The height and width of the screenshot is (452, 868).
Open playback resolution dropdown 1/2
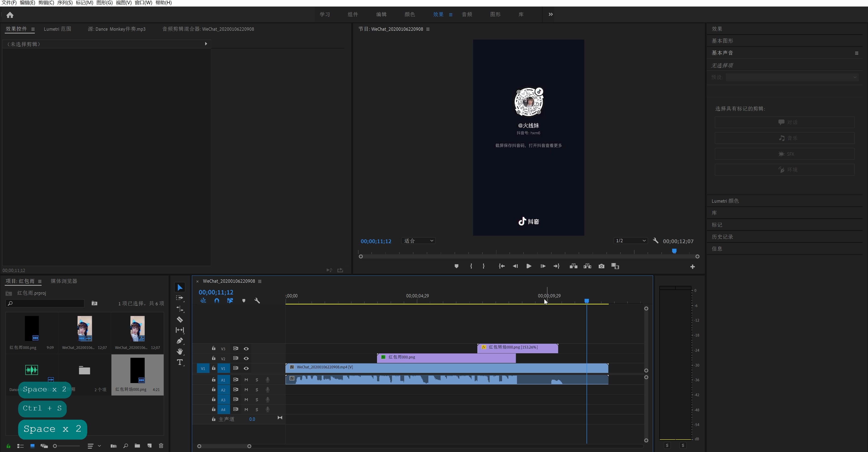tap(630, 240)
